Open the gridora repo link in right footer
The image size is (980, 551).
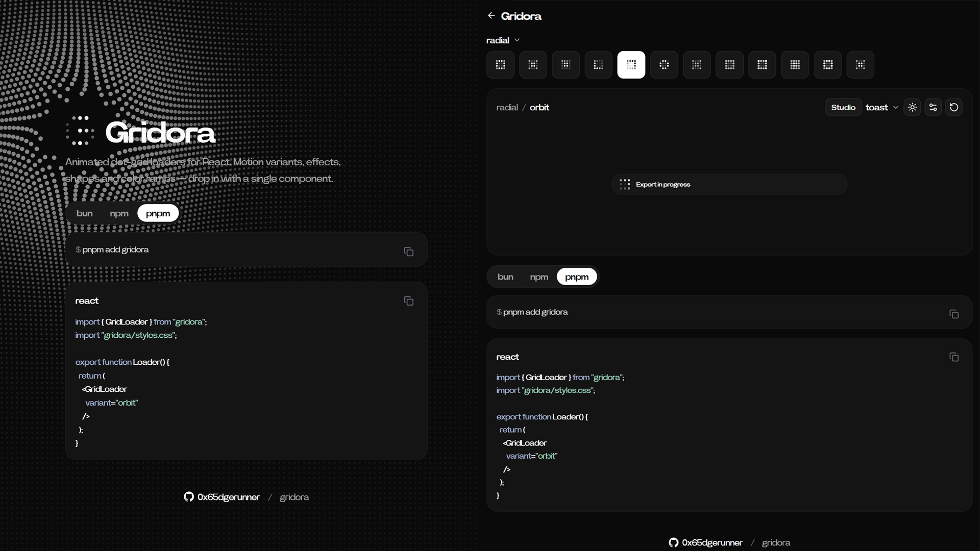click(776, 542)
